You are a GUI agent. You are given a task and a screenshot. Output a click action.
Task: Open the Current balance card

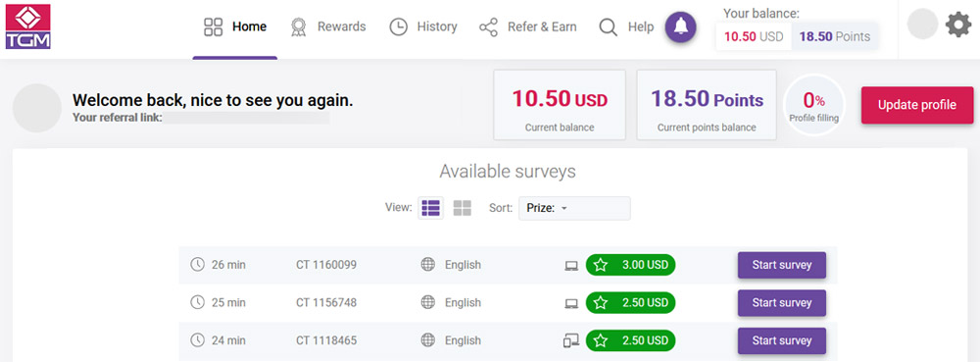(560, 105)
